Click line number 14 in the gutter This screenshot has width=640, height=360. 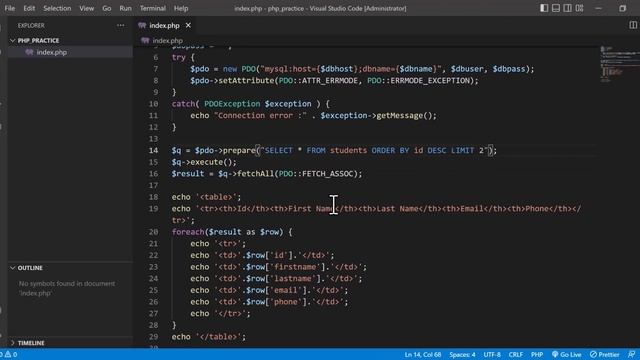(153, 150)
